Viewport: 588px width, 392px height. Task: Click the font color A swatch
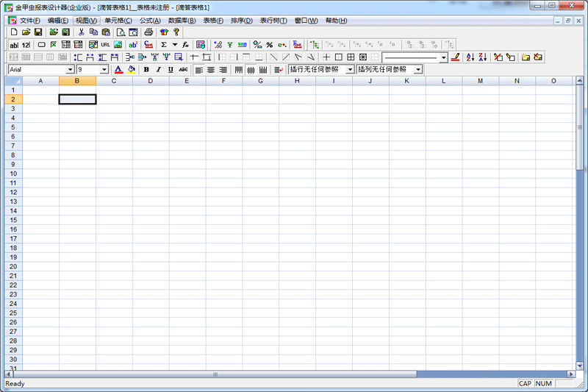pyautogui.click(x=118, y=69)
